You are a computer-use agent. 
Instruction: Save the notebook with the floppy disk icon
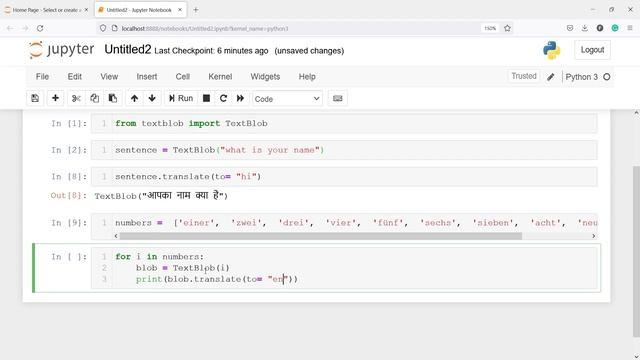[x=35, y=98]
